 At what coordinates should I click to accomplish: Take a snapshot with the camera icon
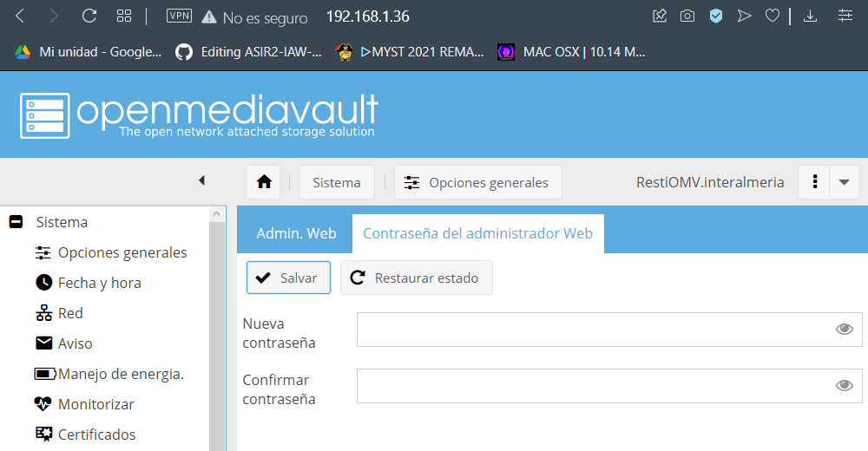point(687,16)
